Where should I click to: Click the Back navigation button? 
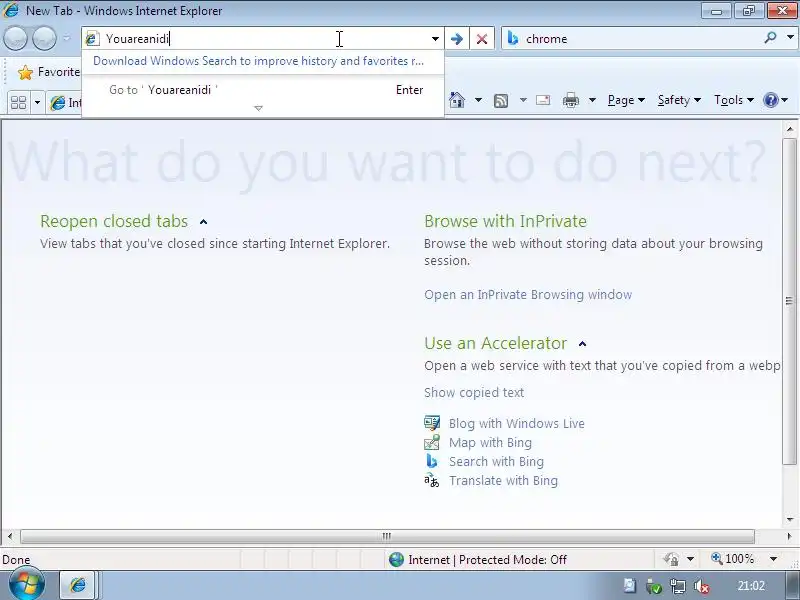[15, 38]
